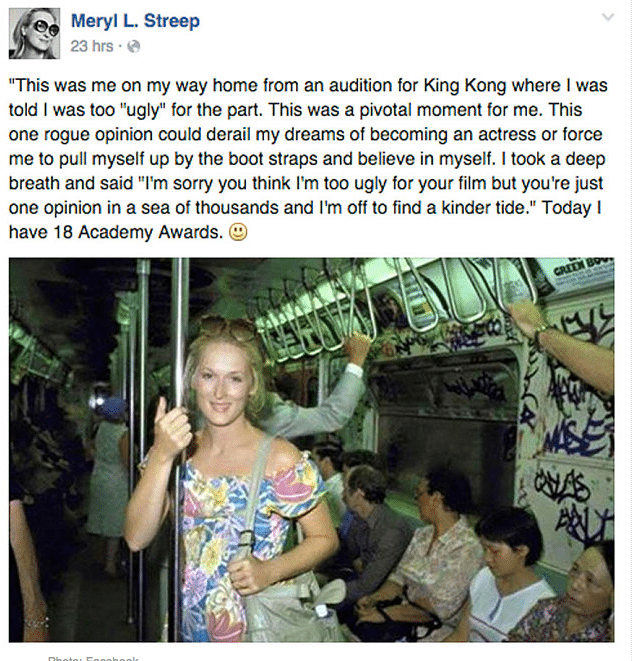Click the smiley emoji ending the post
637x661 pixels.
point(238,232)
